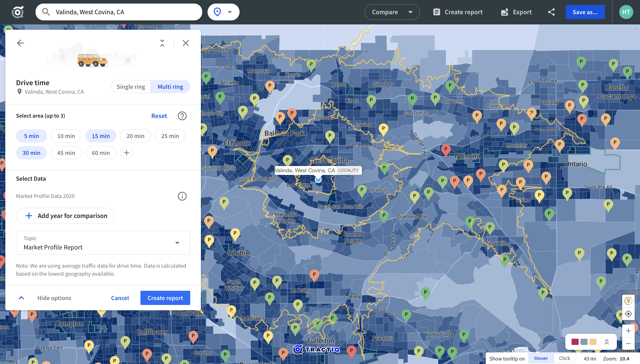Click the share icon

pos(551,12)
